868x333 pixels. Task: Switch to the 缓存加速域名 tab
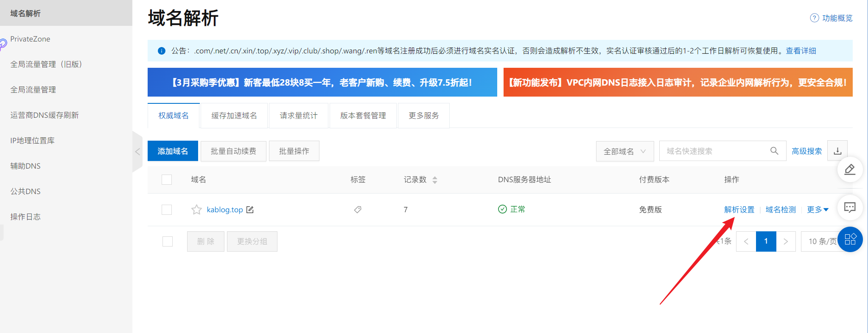(x=234, y=116)
